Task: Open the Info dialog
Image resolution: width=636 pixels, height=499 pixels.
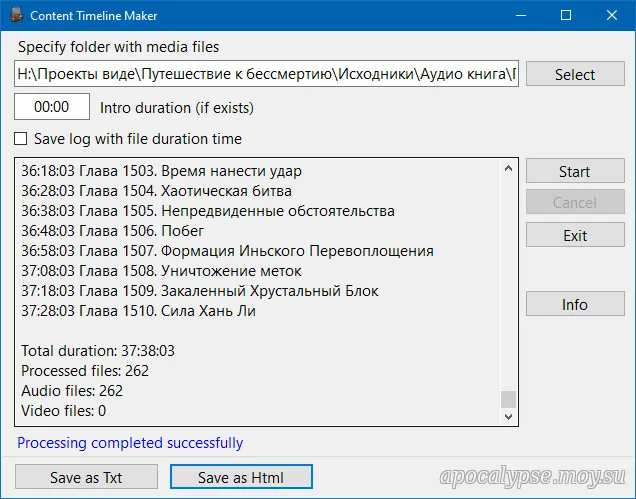Action: pyautogui.click(x=574, y=304)
